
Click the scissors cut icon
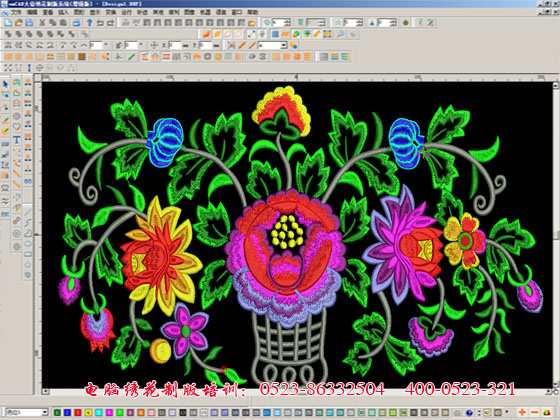tap(42, 23)
